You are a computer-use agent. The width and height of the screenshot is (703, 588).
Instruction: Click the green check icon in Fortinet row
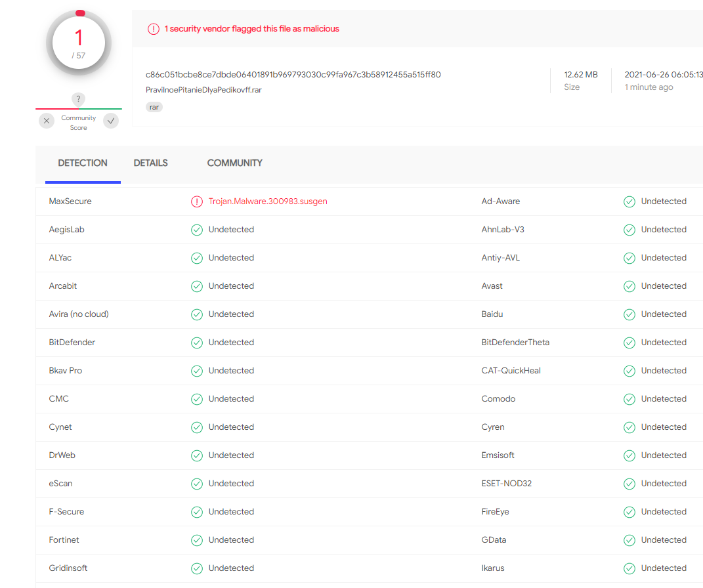(x=197, y=541)
